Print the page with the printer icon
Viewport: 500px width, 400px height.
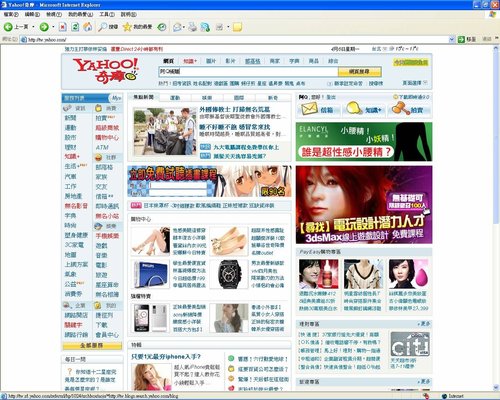[192, 27]
